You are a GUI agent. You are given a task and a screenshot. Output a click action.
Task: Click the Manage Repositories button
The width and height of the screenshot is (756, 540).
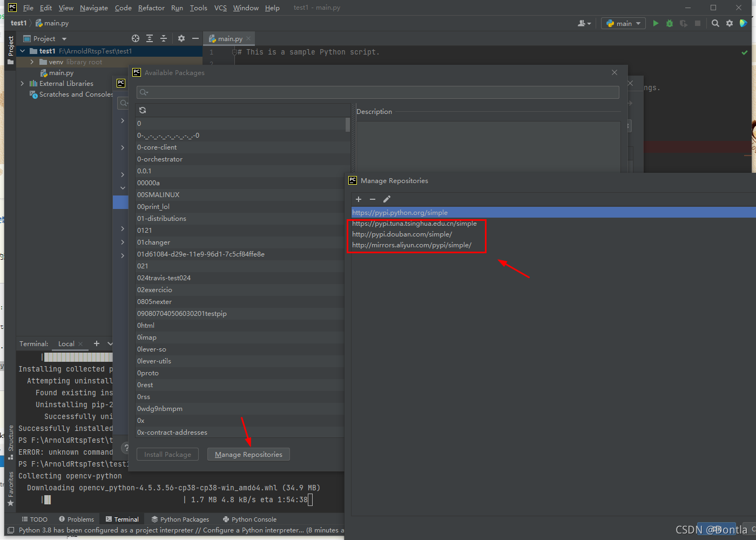248,454
